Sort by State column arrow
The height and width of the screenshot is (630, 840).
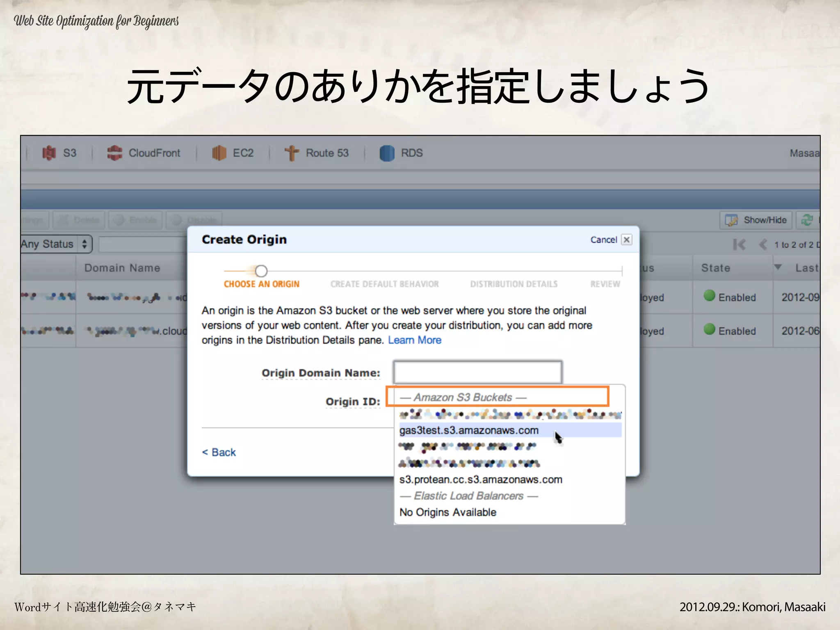pyautogui.click(x=778, y=267)
